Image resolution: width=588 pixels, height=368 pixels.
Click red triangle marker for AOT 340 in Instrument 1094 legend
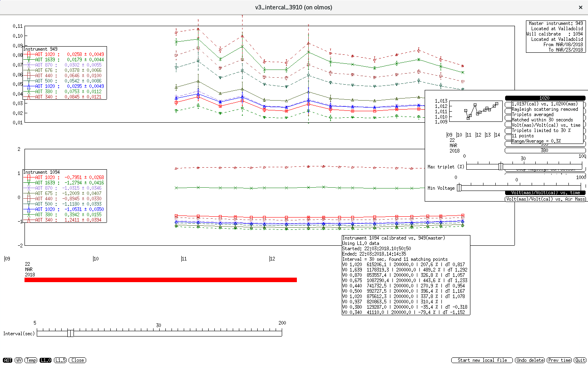[x=29, y=220]
